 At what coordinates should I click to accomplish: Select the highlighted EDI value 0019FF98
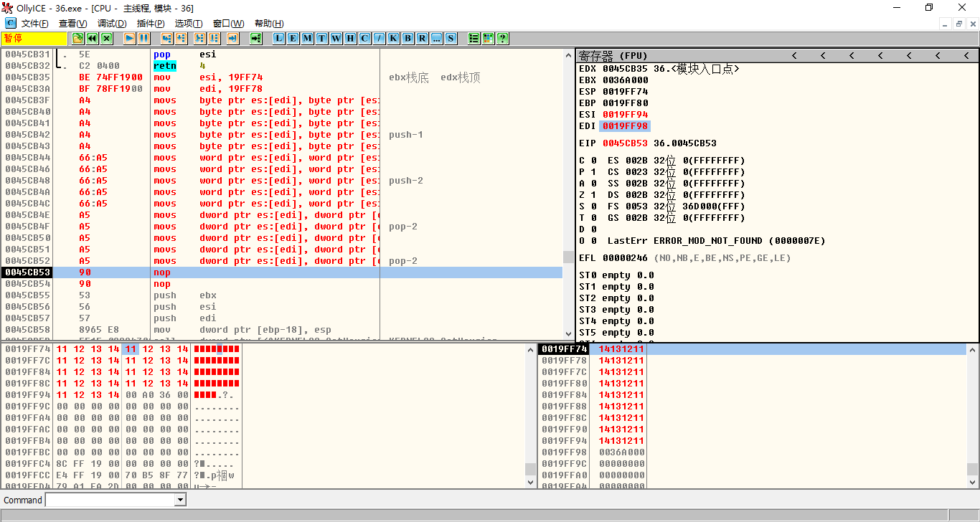coord(625,126)
